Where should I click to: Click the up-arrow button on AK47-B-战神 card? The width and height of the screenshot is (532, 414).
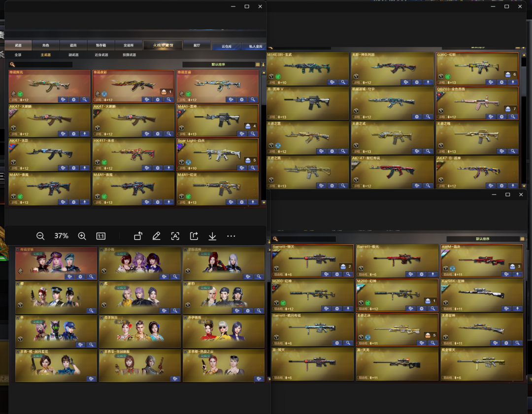coord(513,186)
